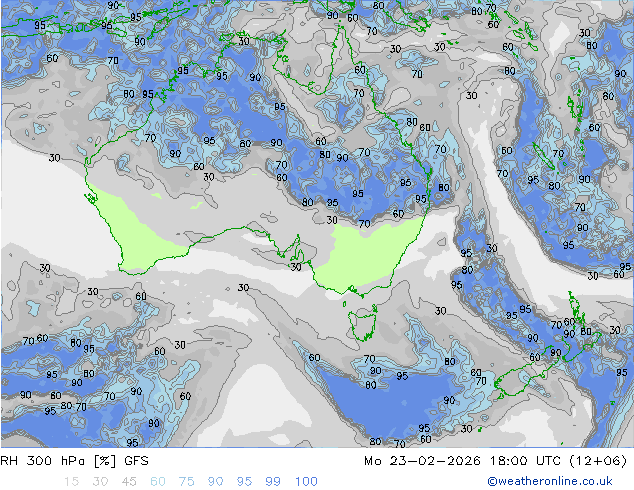Select legend value 75 in color scale
This screenshot has height=490, width=634.
(186, 482)
